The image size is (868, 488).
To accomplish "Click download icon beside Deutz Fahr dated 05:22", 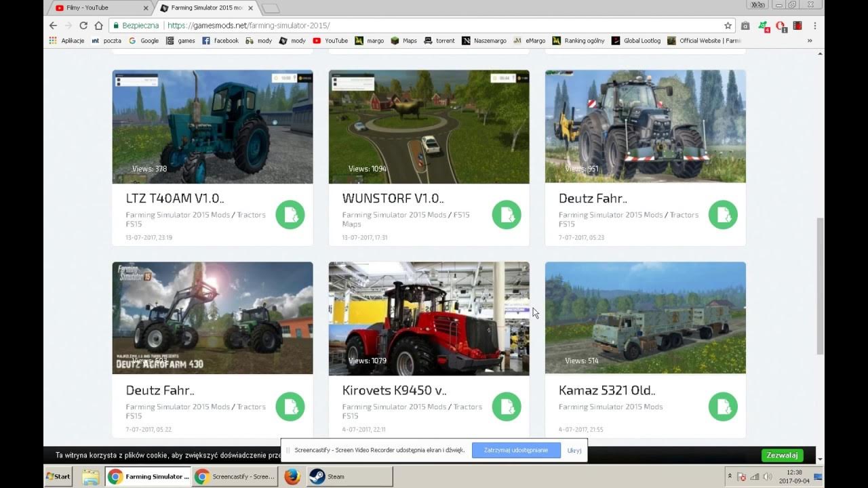I will click(290, 407).
